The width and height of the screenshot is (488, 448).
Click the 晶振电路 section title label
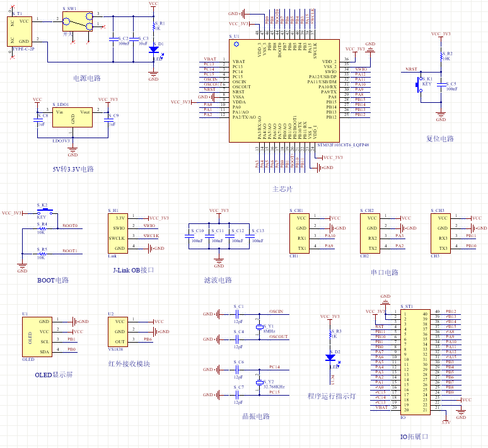256,416
